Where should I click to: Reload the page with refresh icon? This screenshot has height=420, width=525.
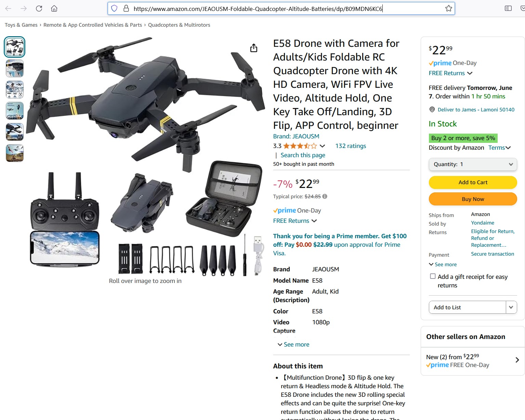39,9
